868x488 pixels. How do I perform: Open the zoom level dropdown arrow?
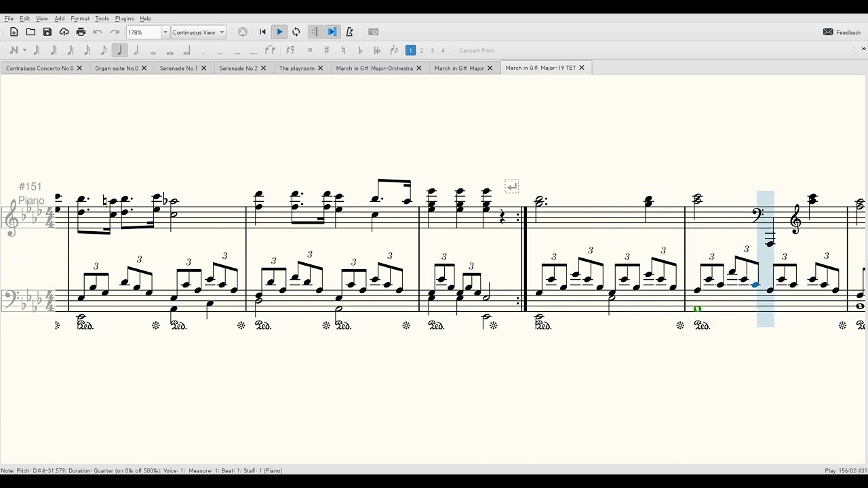pyautogui.click(x=165, y=32)
